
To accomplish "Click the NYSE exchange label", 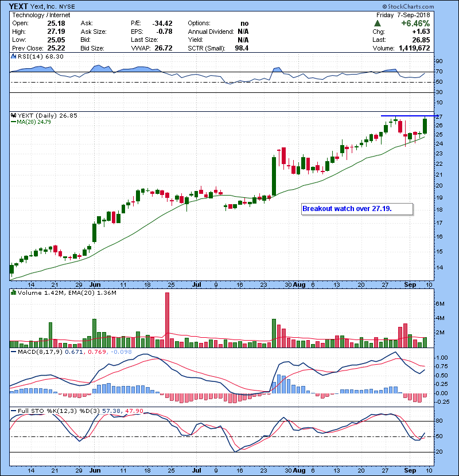I will coord(67,7).
